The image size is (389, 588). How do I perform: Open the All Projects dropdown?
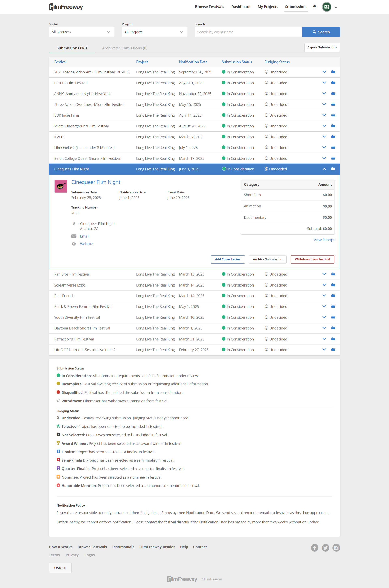point(154,32)
